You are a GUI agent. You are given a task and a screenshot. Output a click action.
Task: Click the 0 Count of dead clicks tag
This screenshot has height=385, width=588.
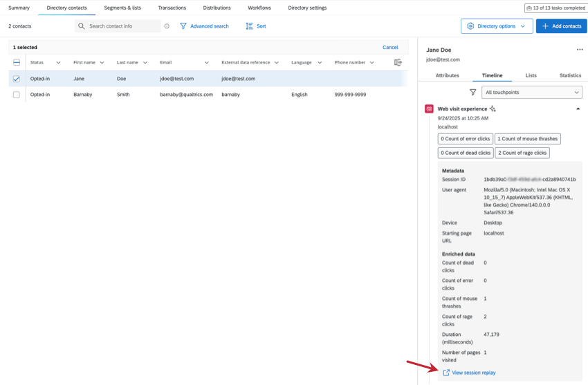coord(466,153)
